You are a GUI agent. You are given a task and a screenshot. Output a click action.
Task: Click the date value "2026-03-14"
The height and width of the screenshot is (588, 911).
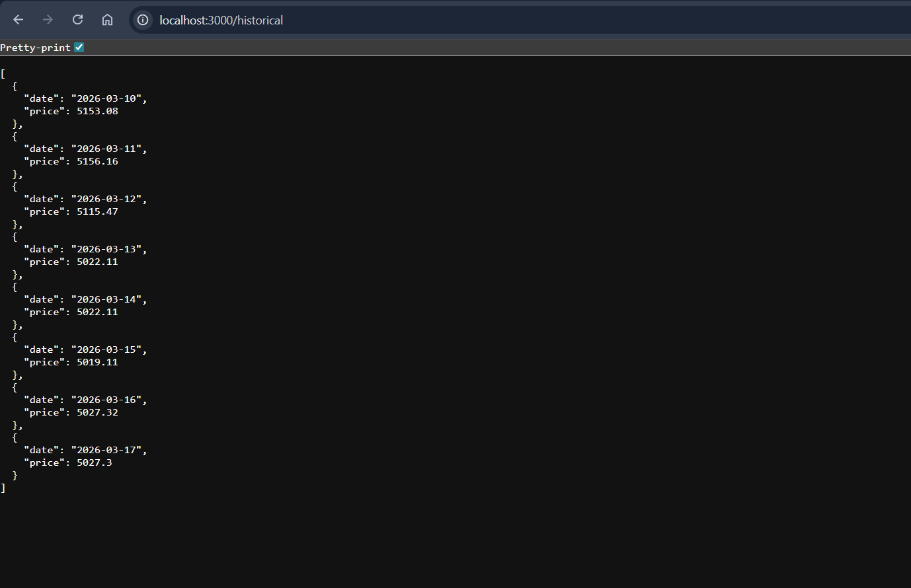point(106,299)
